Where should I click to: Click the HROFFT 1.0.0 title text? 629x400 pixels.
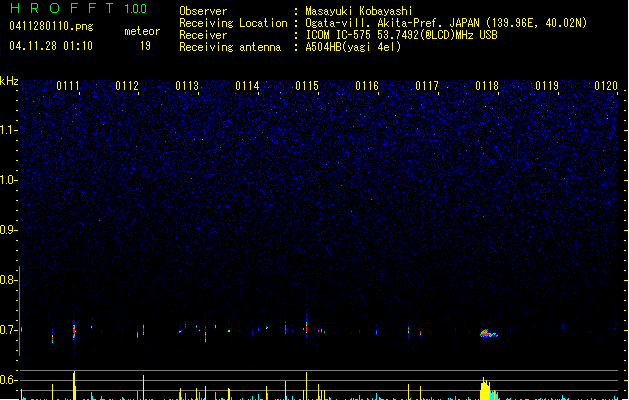point(78,8)
